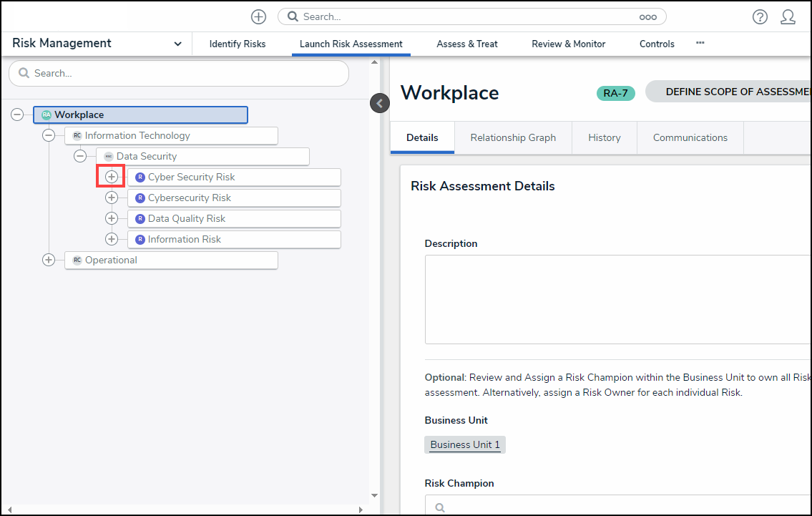Expand the Operational category node
Image resolution: width=812 pixels, height=516 pixels.
pos(49,260)
